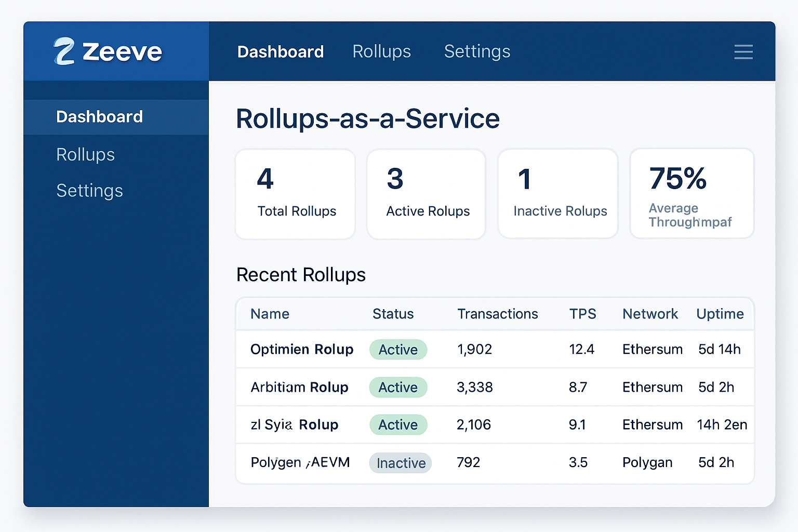The height and width of the screenshot is (532, 798).
Task: Click the Average Throughput percentage card
Action: [x=691, y=193]
